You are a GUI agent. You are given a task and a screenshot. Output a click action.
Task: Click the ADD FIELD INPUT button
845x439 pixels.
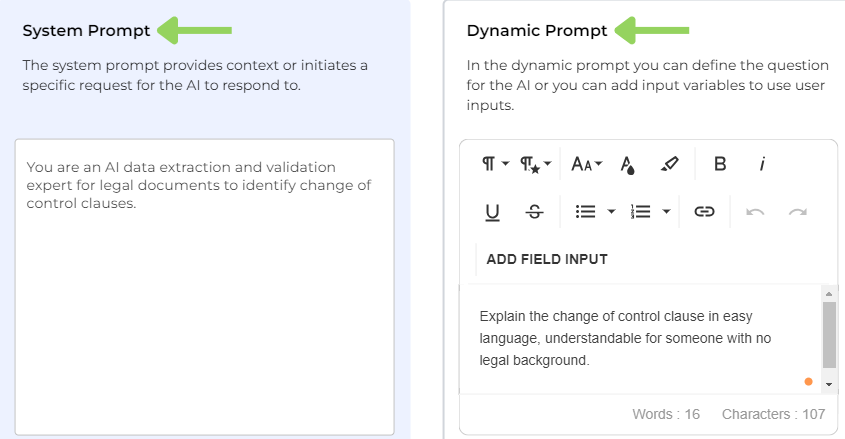[547, 259]
